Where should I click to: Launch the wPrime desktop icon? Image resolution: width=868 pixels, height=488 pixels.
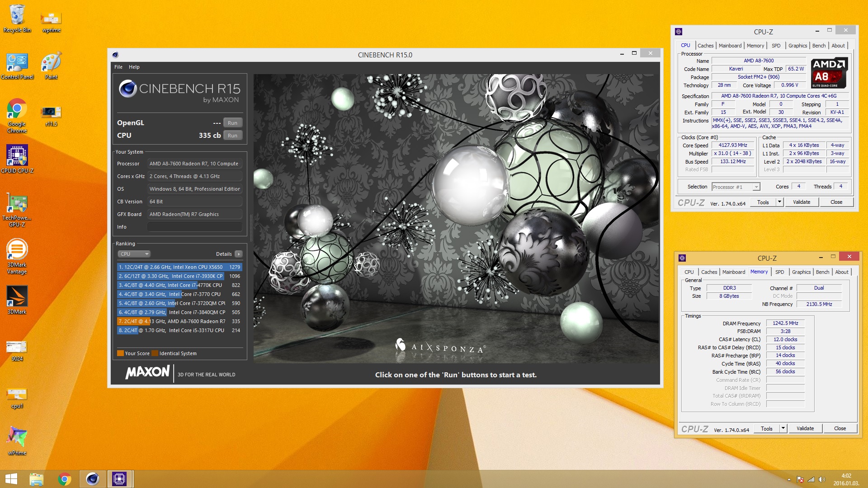(x=17, y=441)
